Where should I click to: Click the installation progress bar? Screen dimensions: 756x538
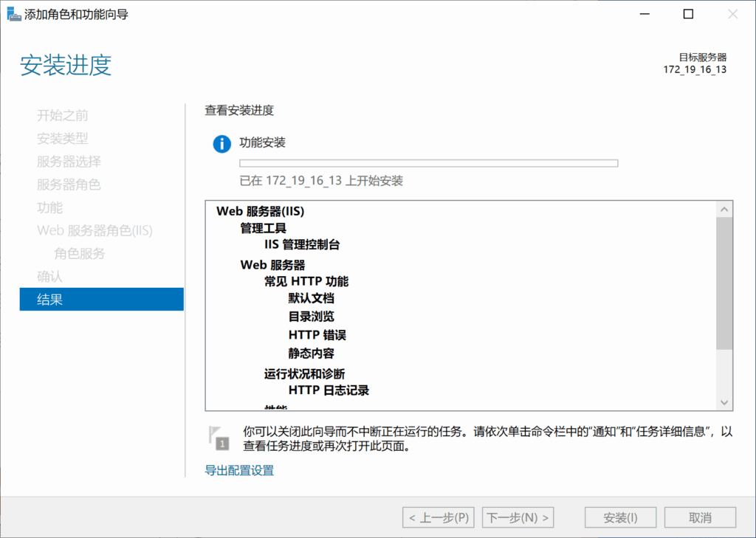click(x=427, y=162)
